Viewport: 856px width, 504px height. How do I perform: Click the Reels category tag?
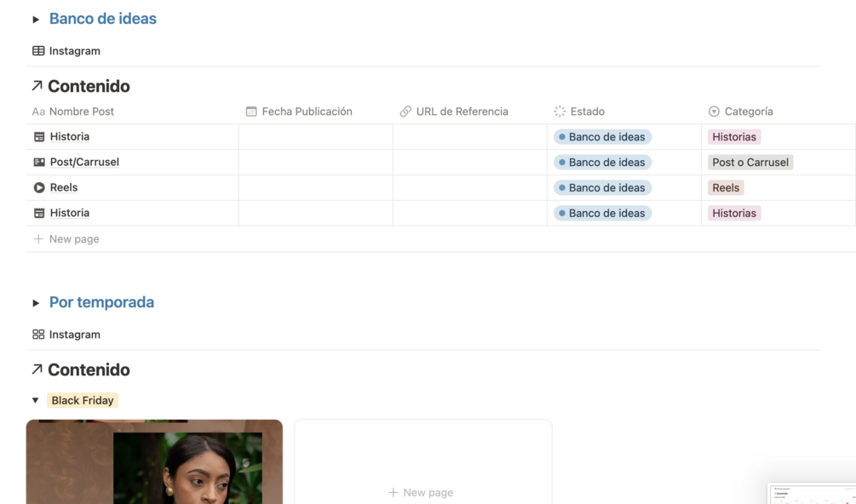point(726,187)
